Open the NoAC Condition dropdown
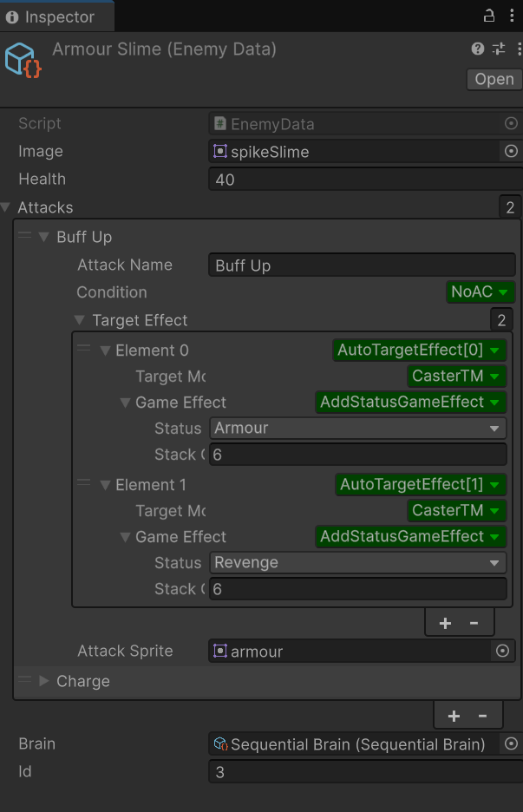 (481, 292)
